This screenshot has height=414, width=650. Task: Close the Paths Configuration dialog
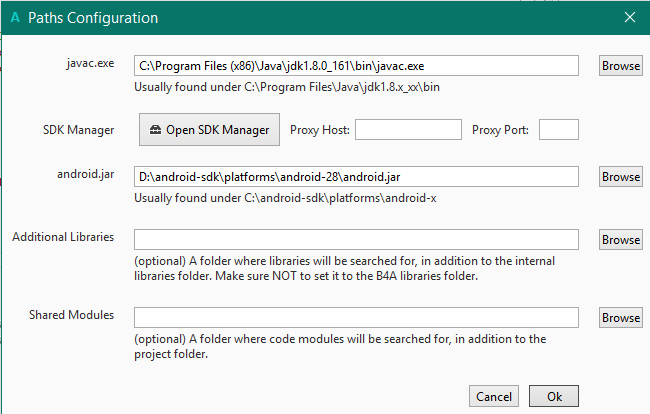(629, 18)
